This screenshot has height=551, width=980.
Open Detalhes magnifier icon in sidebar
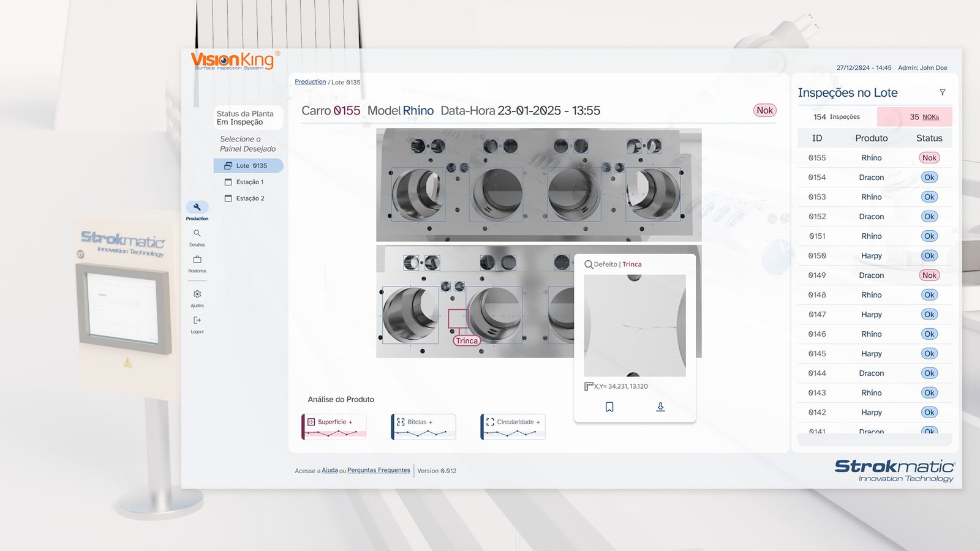tap(197, 233)
